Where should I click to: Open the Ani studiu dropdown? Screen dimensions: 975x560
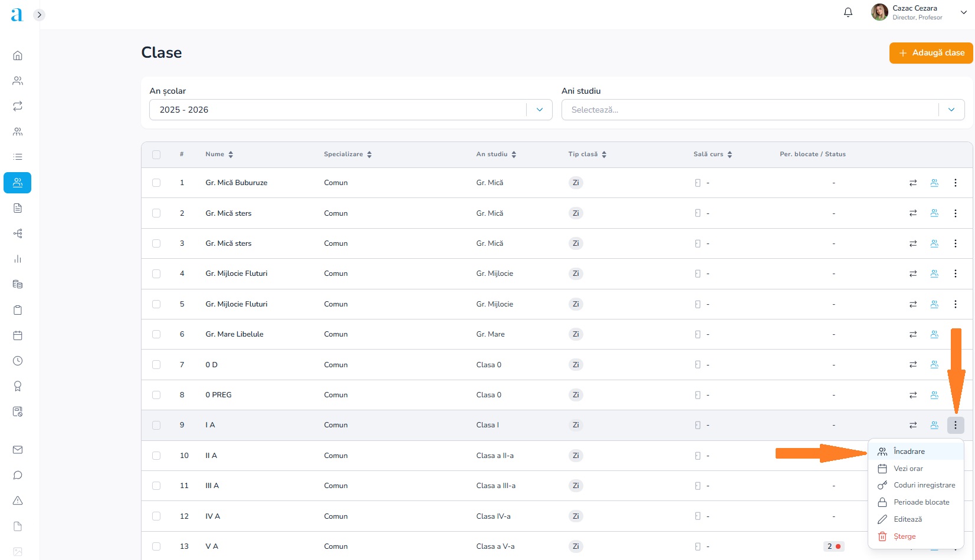click(762, 110)
